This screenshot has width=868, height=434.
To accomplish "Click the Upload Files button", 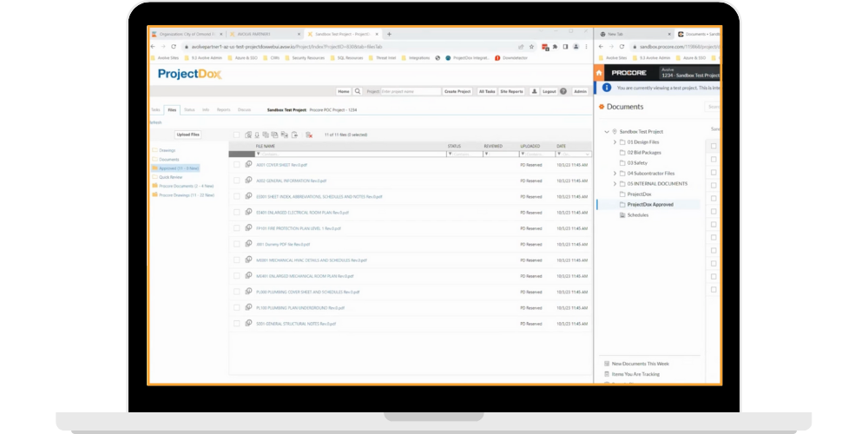I will click(x=188, y=135).
